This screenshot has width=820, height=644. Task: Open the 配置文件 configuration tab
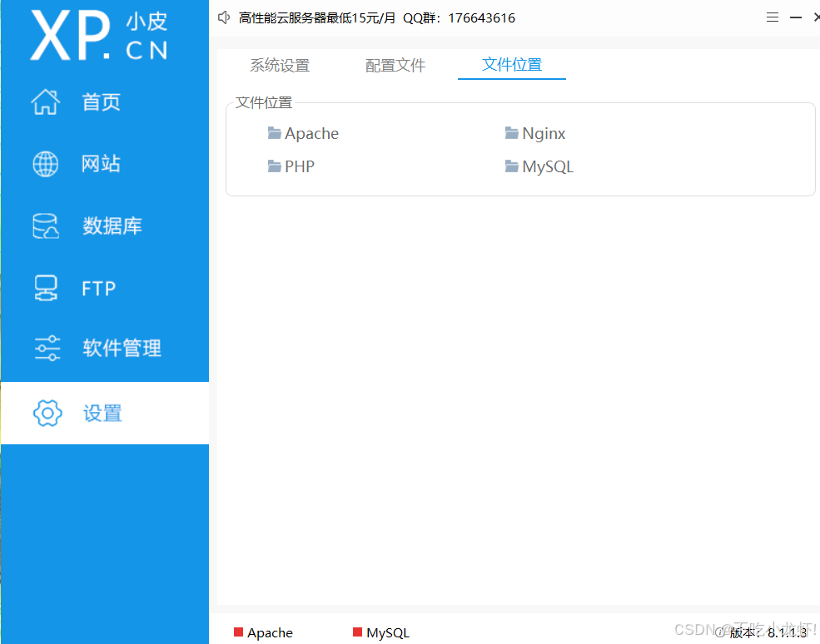coord(395,65)
